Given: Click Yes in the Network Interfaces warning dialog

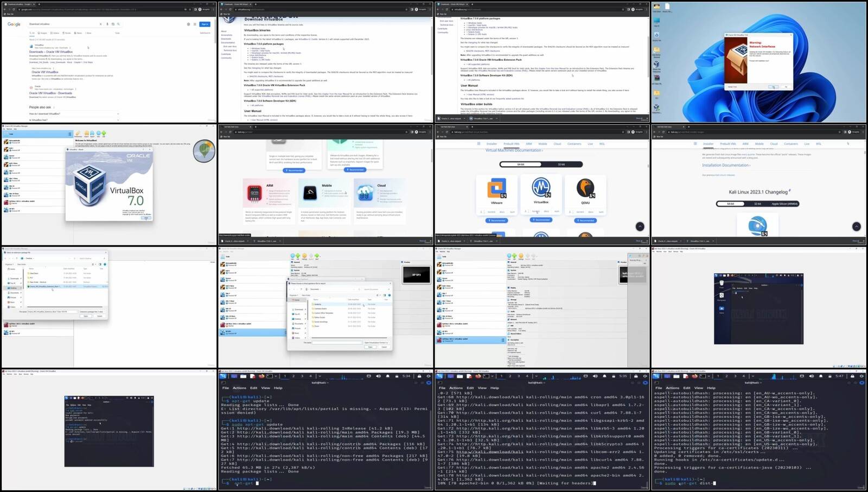Looking at the screenshot, I should click(774, 86).
